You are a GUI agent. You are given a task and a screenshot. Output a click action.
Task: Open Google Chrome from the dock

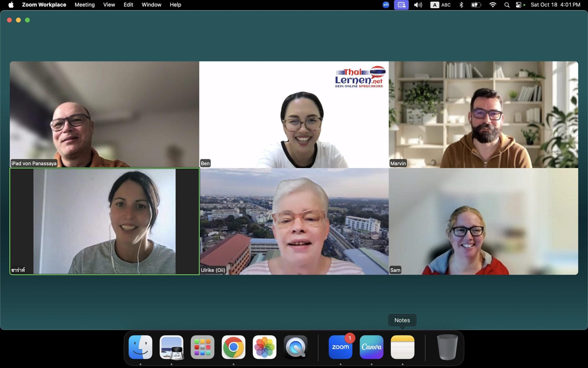coord(233,347)
